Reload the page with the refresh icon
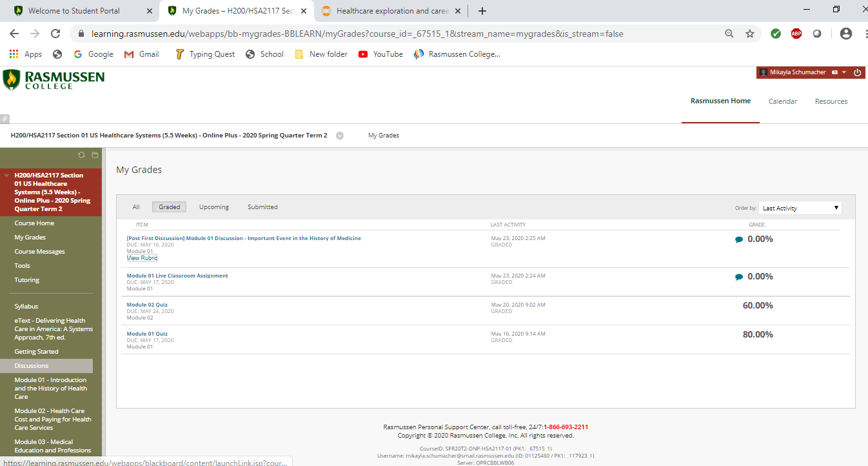This screenshot has width=868, height=466. click(x=55, y=34)
